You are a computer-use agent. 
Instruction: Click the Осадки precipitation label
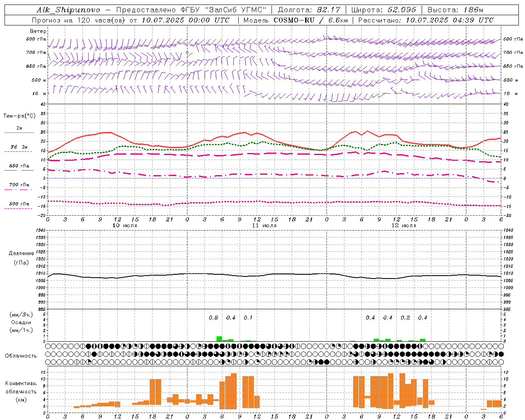(21, 322)
